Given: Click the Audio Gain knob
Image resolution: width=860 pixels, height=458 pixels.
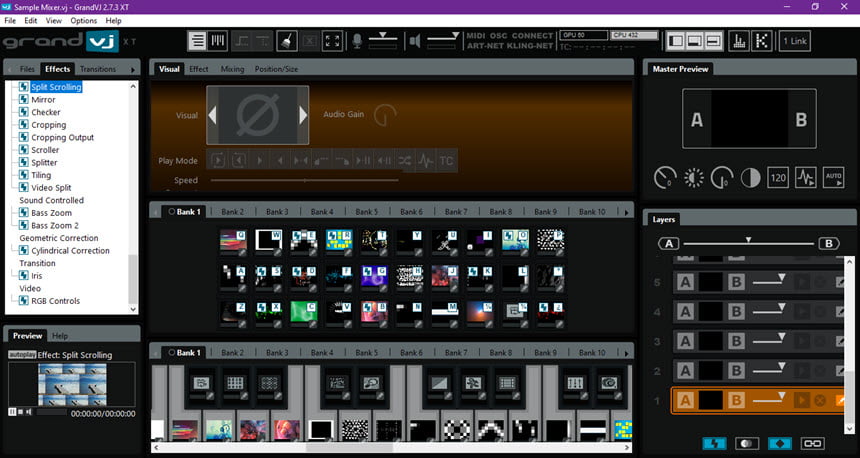Looking at the screenshot, I should pos(384,115).
